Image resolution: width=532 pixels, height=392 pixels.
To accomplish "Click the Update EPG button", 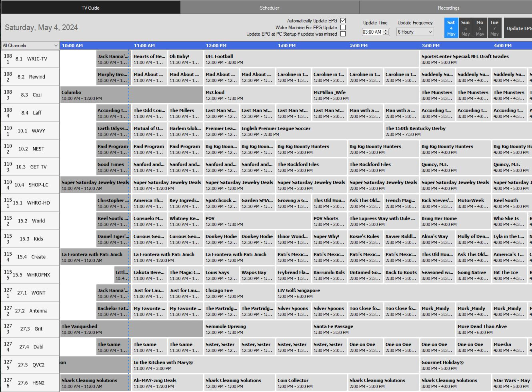I will tap(518, 28).
